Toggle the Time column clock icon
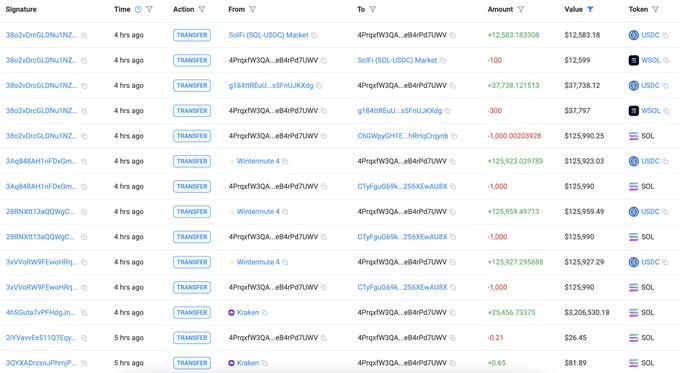The image size is (680, 373). click(x=138, y=9)
